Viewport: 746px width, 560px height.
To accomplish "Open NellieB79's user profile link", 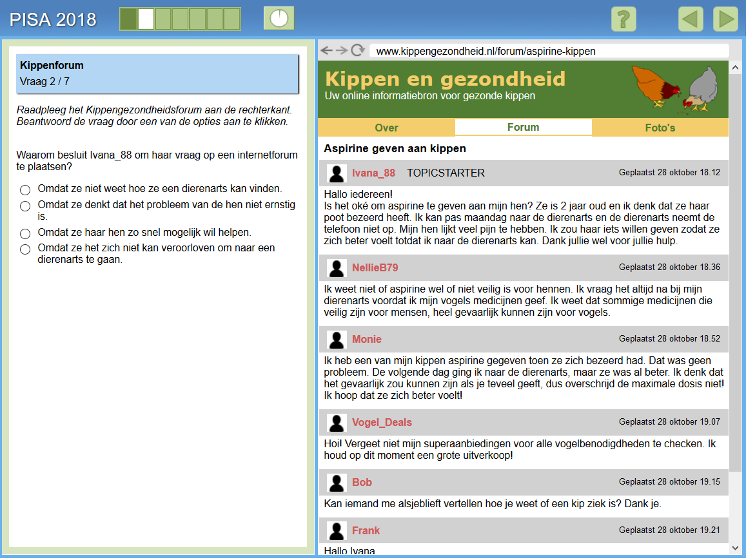I will click(x=375, y=267).
